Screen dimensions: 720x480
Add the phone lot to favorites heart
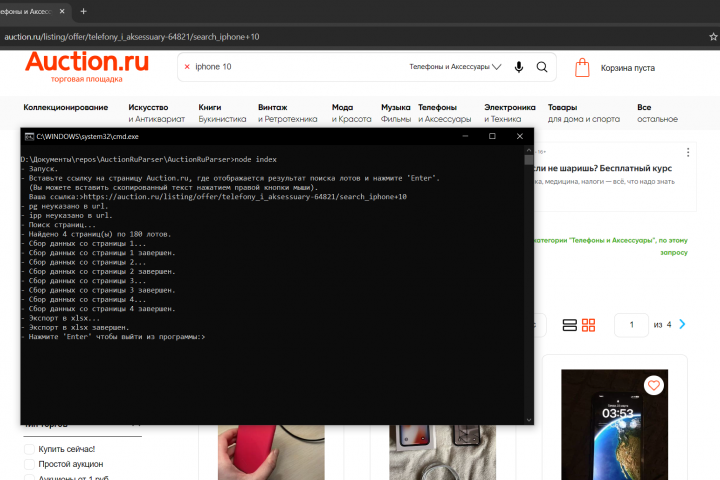pyautogui.click(x=654, y=385)
